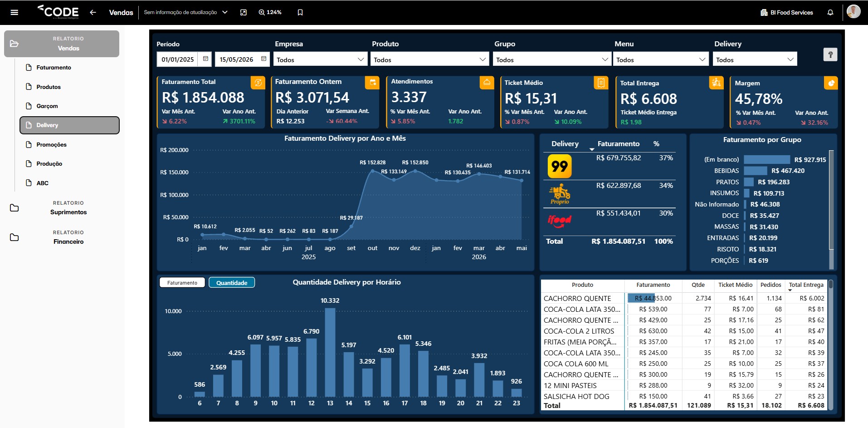
Task: Open the Relatorio Suprimentos section
Action: [x=62, y=208]
